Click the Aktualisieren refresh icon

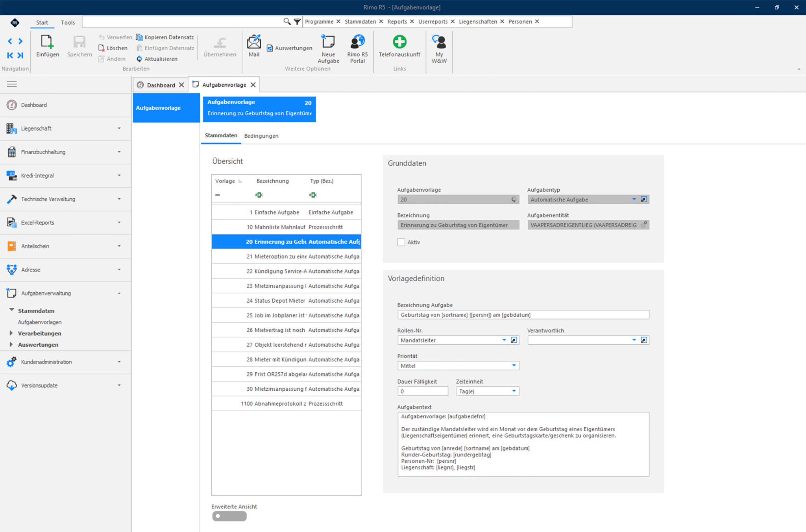point(139,59)
